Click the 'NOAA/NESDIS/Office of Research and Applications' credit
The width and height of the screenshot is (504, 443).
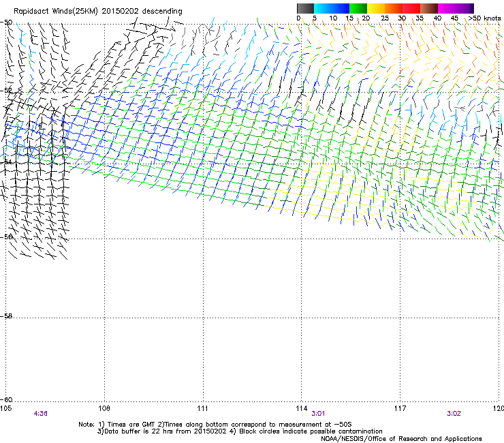[x=401, y=439]
